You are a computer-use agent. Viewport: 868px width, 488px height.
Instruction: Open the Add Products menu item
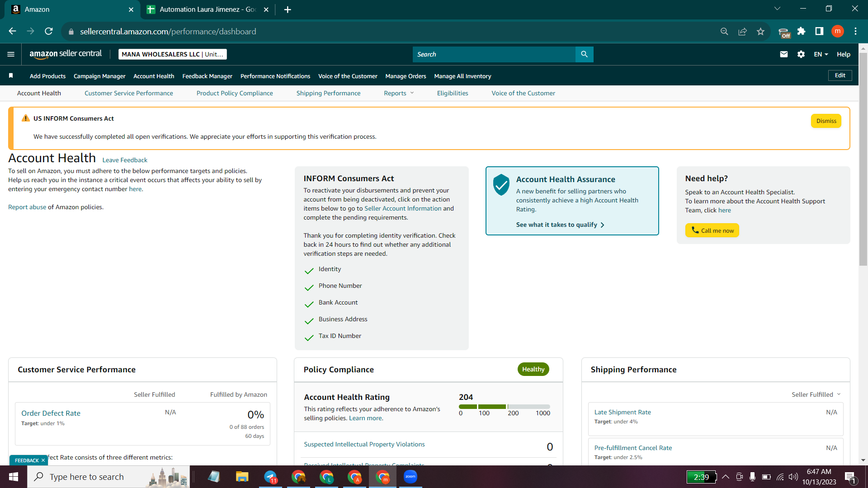[x=47, y=76]
